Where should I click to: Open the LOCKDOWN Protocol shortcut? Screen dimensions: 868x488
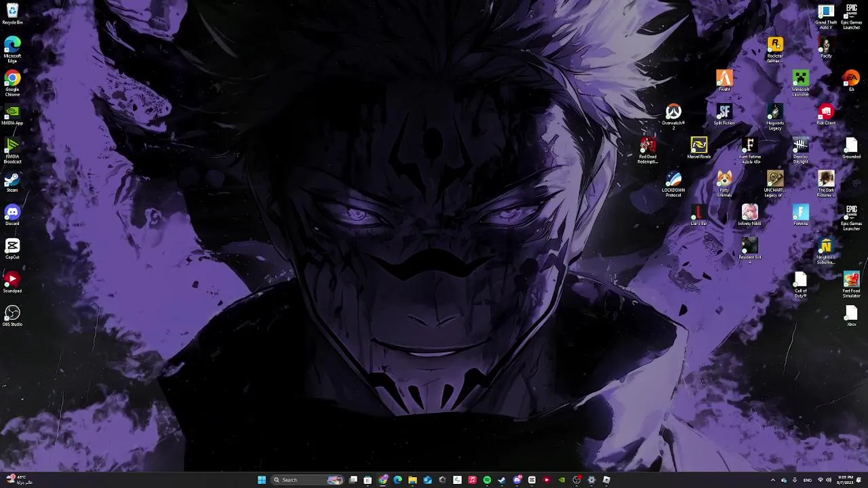tap(673, 184)
